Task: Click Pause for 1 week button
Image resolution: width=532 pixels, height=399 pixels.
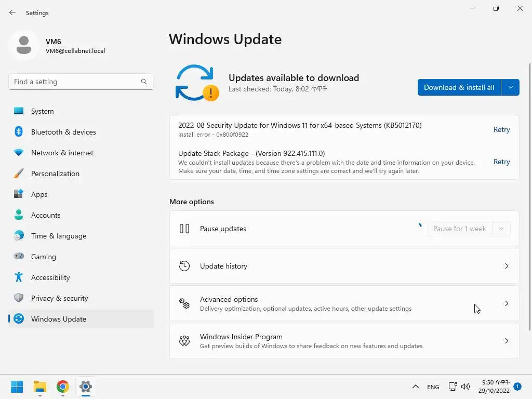Action: pos(460,229)
